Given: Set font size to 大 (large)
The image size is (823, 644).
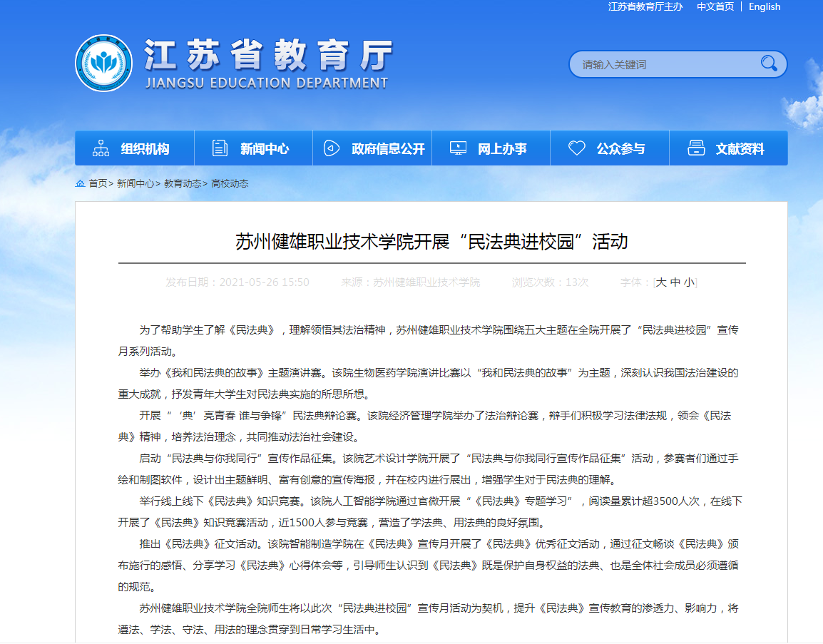Looking at the screenshot, I should (x=661, y=282).
